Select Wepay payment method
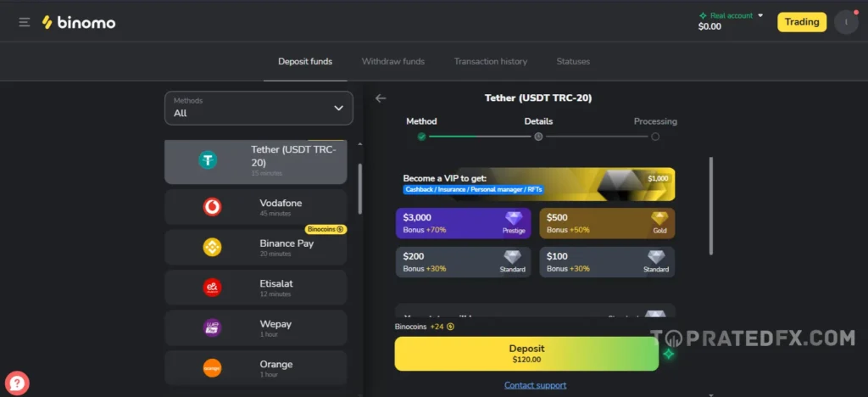Viewport: 868px width, 397px height. [256, 327]
